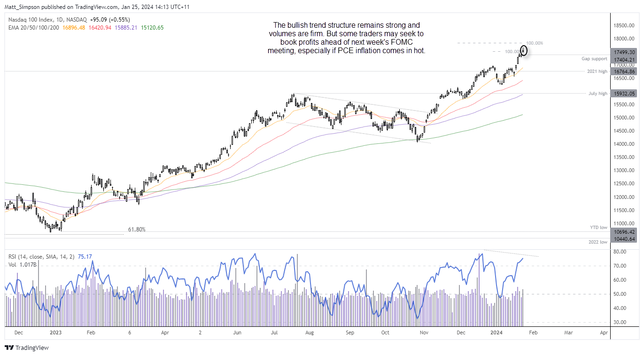Image resolution: width=644 pixels, height=356 pixels.
Task: Click 50.00 on the RSI scale
Action: coord(621,294)
